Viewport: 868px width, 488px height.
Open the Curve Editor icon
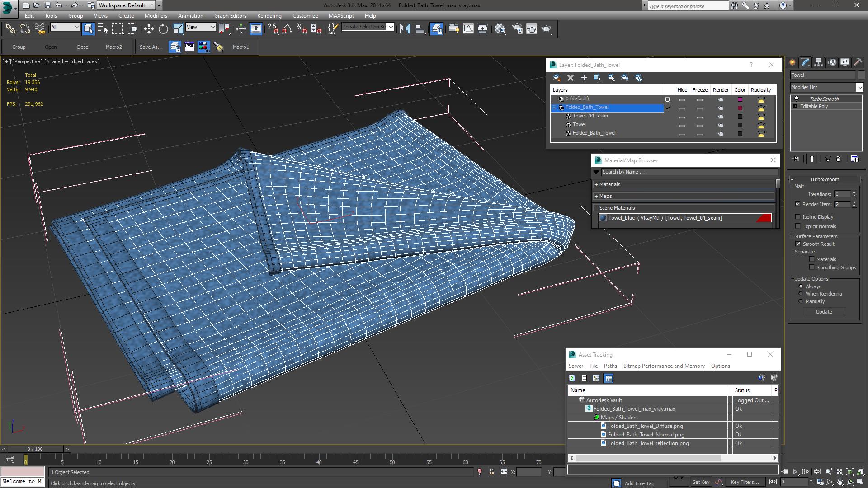click(468, 29)
